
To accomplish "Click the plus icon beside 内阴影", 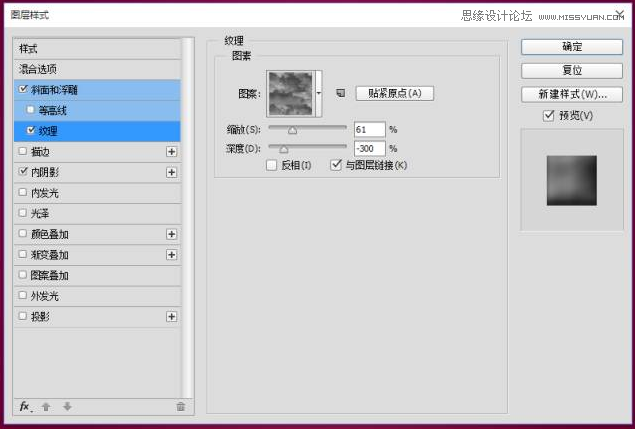I will click(x=171, y=172).
